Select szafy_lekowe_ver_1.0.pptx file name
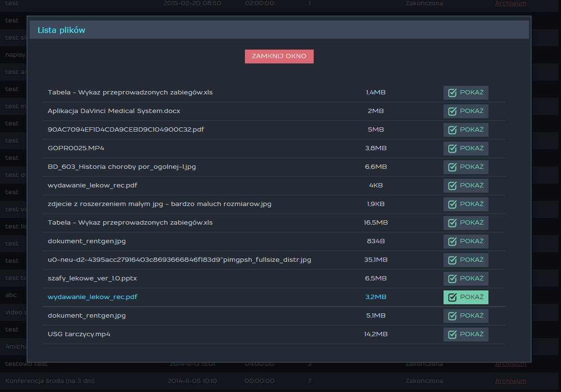 coord(92,278)
